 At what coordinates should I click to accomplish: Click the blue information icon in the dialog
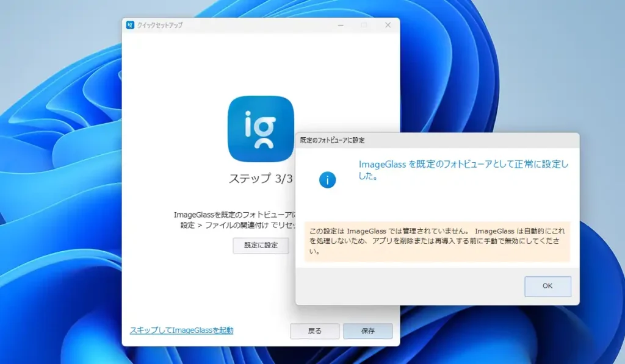[x=327, y=179]
